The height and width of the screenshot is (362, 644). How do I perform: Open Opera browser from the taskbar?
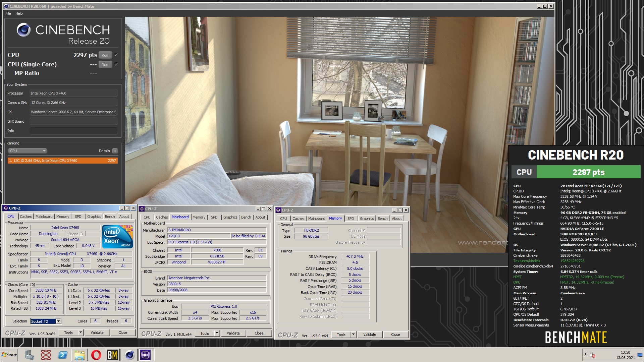[x=96, y=355]
